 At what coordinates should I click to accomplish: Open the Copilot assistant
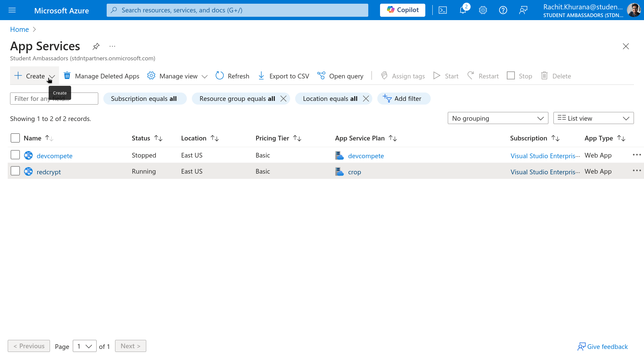tap(402, 10)
